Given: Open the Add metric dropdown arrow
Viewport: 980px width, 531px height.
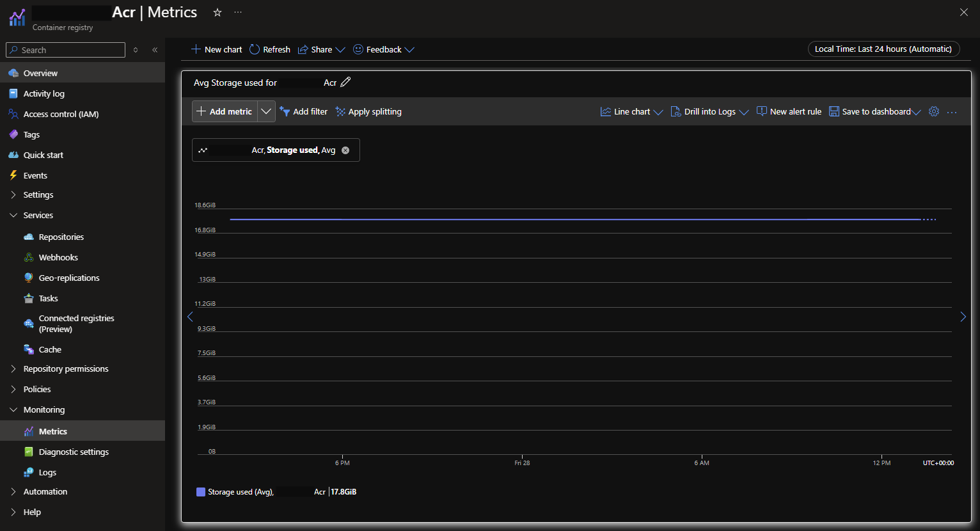Looking at the screenshot, I should (x=266, y=111).
